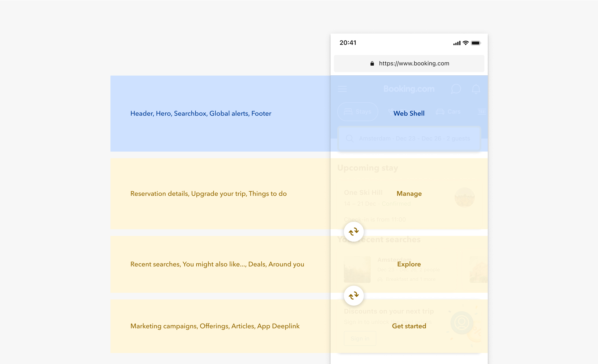
Task: Click the Sign in button
Action: (360, 338)
